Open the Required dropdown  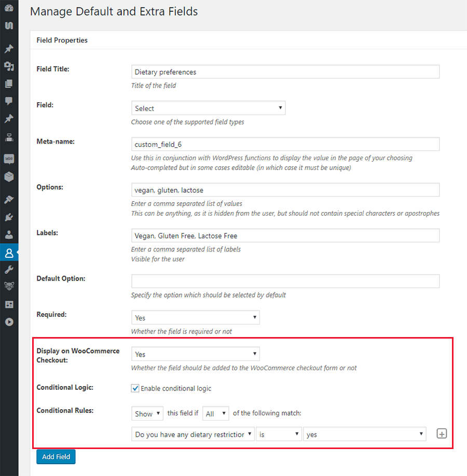(x=195, y=317)
